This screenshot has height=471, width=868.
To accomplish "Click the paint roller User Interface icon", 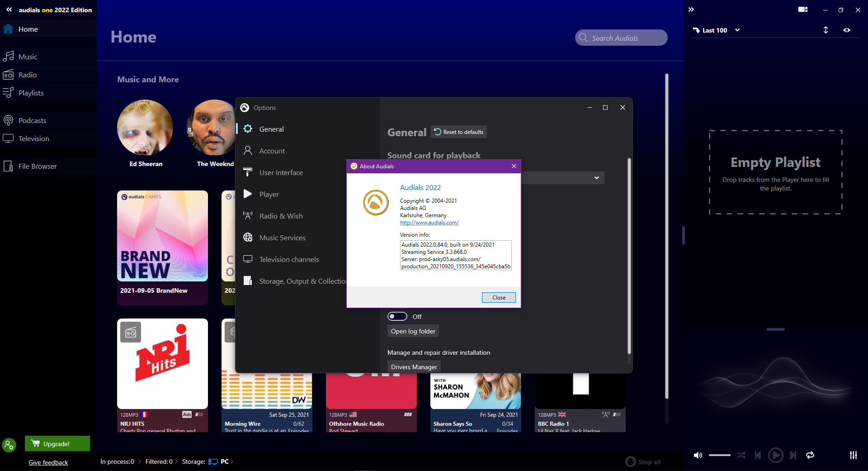I will 248,172.
